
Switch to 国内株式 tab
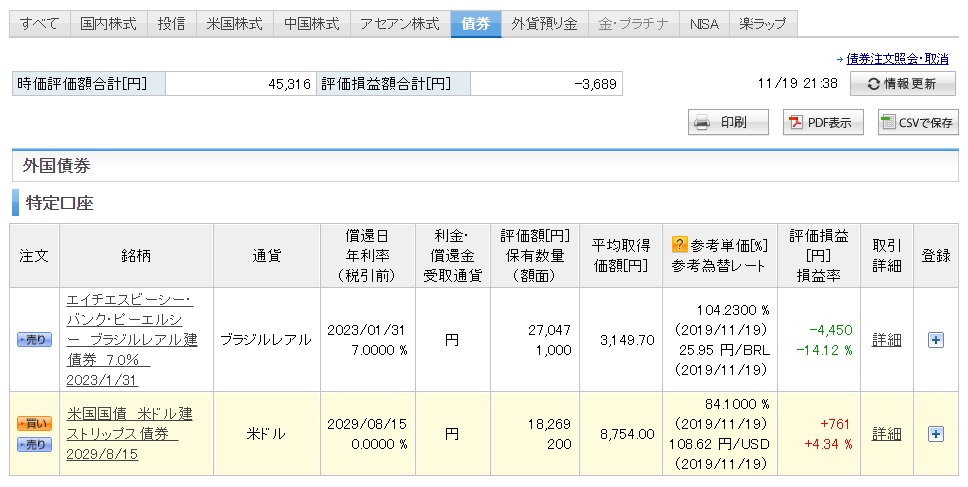point(109,24)
